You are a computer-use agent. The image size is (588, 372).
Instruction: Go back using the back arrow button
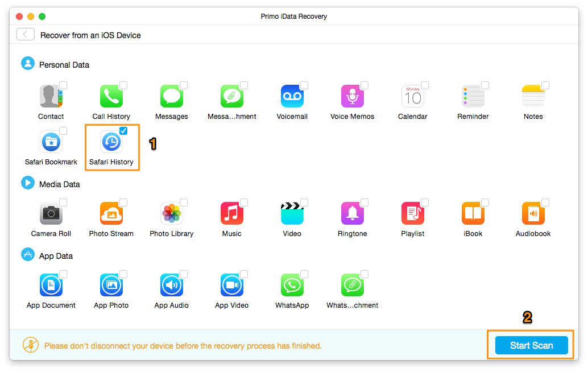tap(26, 35)
